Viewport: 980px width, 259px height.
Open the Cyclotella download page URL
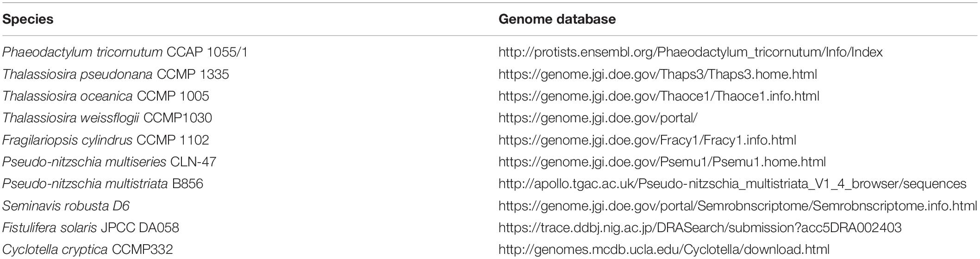pos(663,250)
